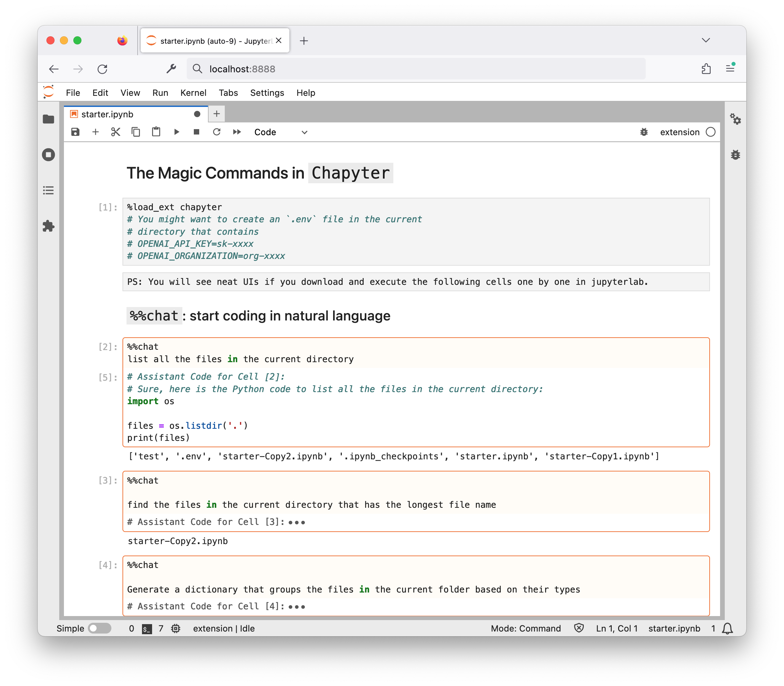Open Firefox application menu
This screenshot has height=686, width=784.
pyautogui.click(x=730, y=68)
